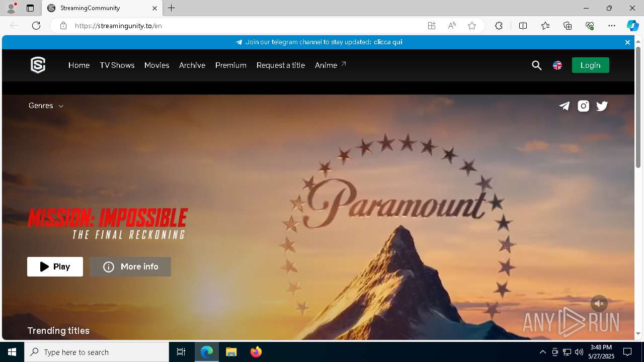
Task: Open the Archive page
Action: click(192, 65)
